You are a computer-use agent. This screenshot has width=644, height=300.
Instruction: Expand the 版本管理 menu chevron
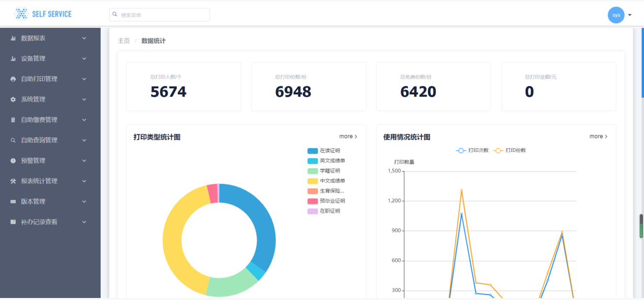pos(84,202)
